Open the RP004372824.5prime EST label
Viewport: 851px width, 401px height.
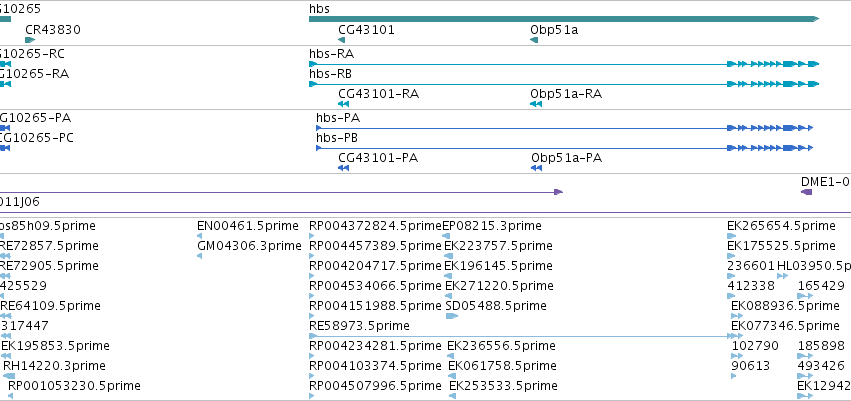click(x=376, y=226)
